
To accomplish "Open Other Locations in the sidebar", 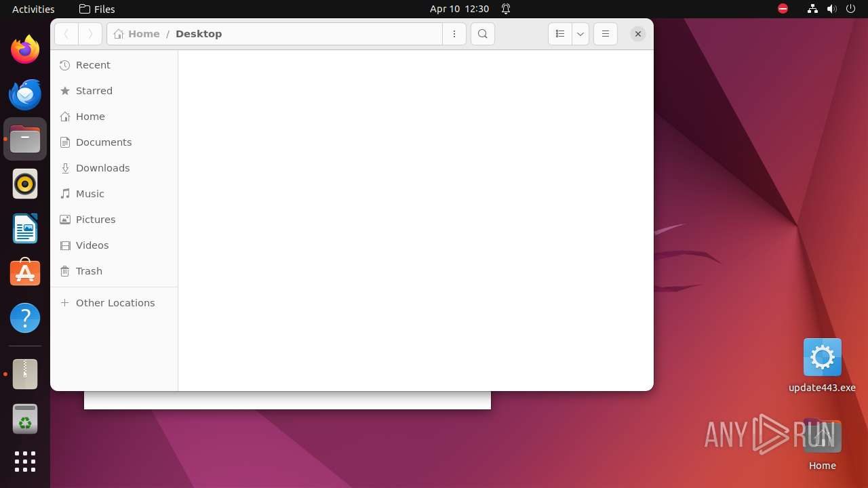I will (114, 303).
